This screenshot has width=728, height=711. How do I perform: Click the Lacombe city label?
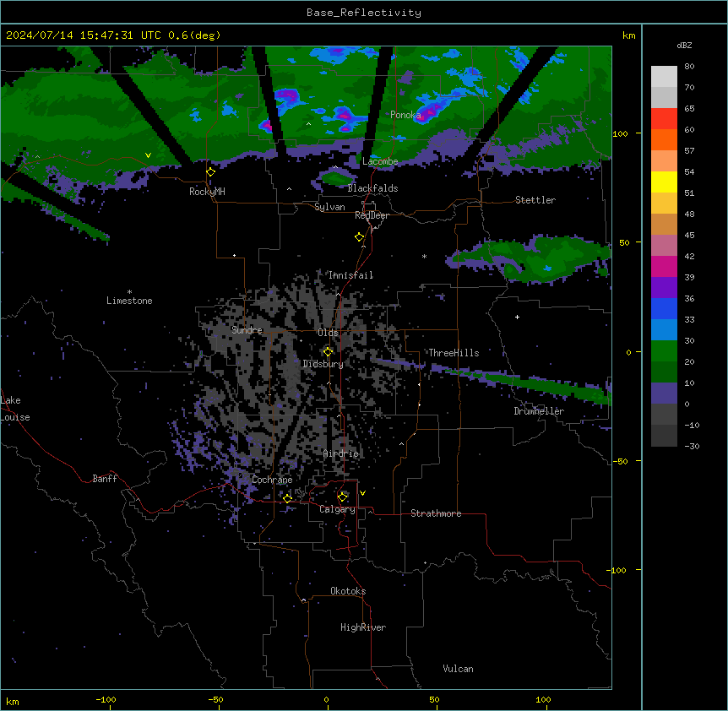(380, 161)
